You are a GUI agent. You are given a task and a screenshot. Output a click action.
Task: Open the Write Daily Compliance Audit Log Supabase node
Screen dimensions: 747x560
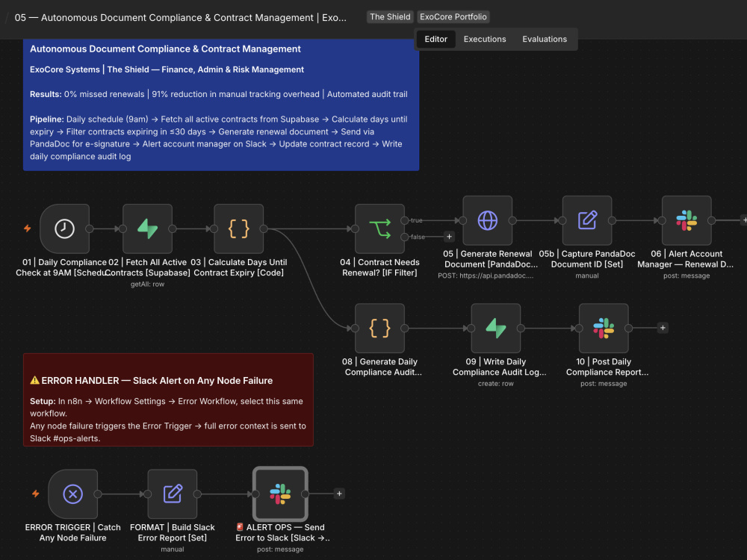click(496, 328)
